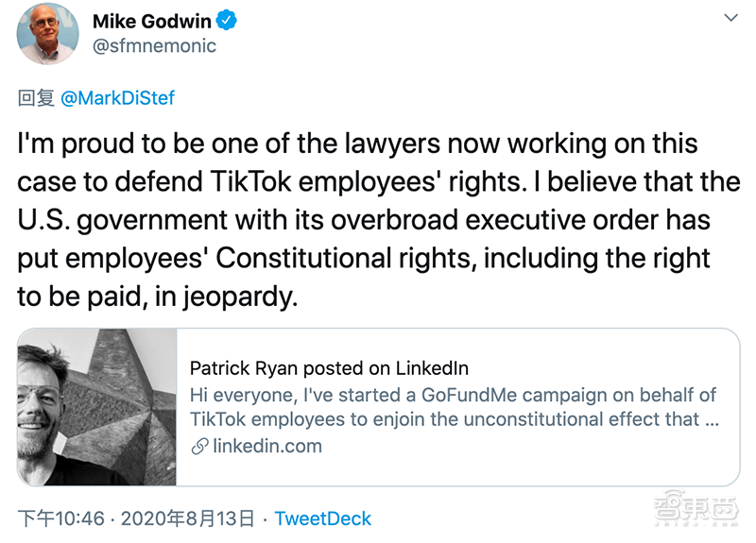The width and height of the screenshot is (756, 543).
Task: Click the blue verified badge
Action: (x=225, y=19)
